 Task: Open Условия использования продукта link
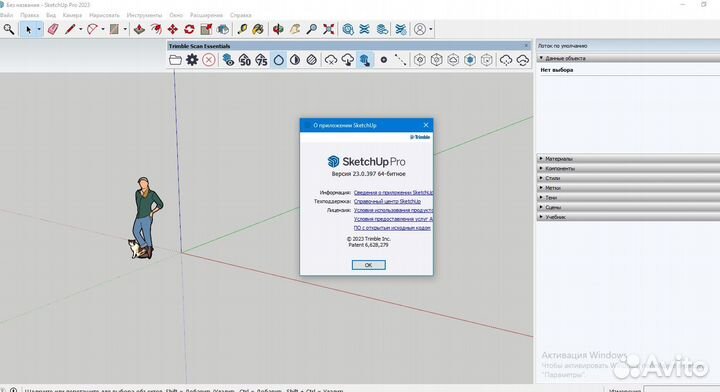(x=393, y=210)
